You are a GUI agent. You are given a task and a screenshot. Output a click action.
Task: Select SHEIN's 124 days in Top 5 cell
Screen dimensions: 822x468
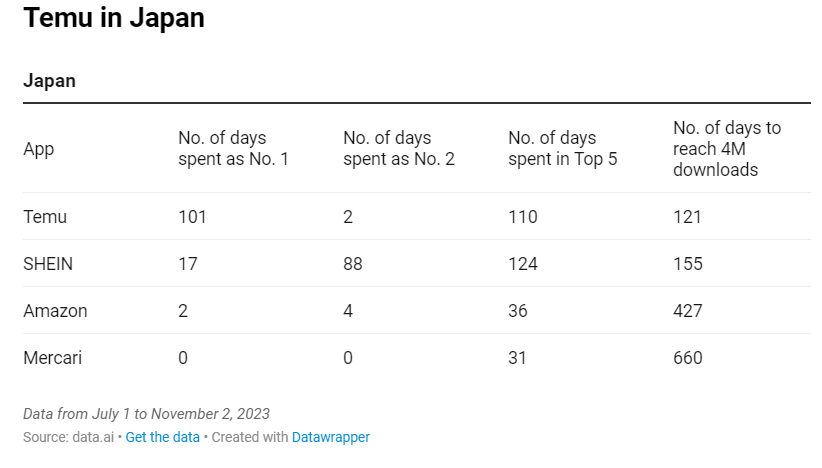click(522, 264)
